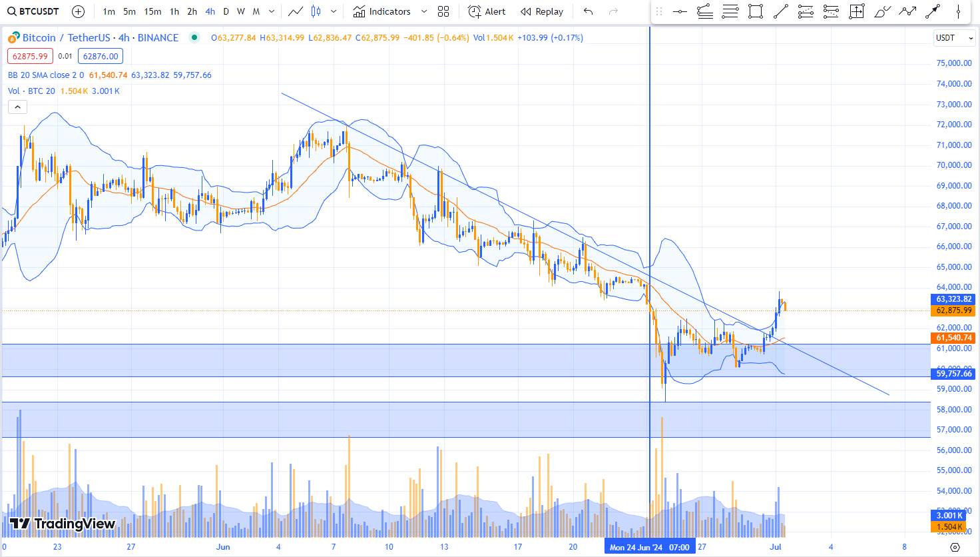The image size is (980, 557).
Task: Click the 61,540.74 basis price label
Action: 953,338
